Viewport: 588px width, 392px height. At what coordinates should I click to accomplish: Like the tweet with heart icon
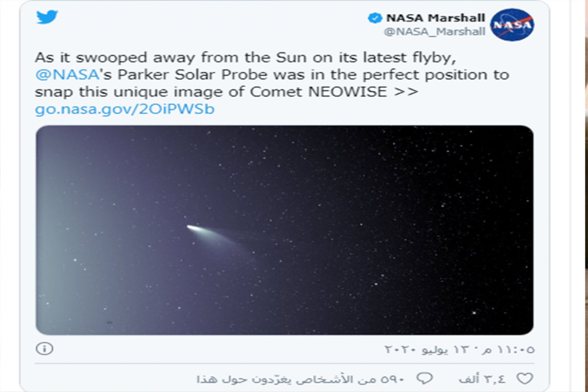(x=524, y=378)
